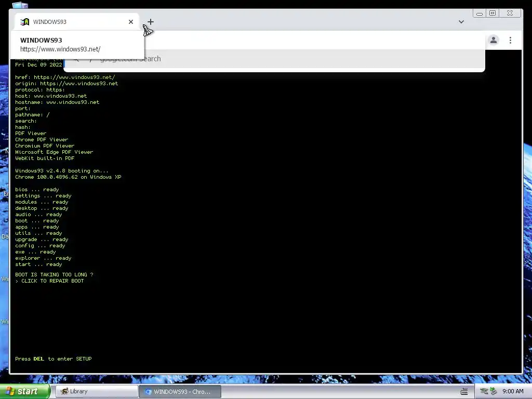Click the on-screen keyboard taskbar icon
The image size is (532, 399).
point(464,392)
